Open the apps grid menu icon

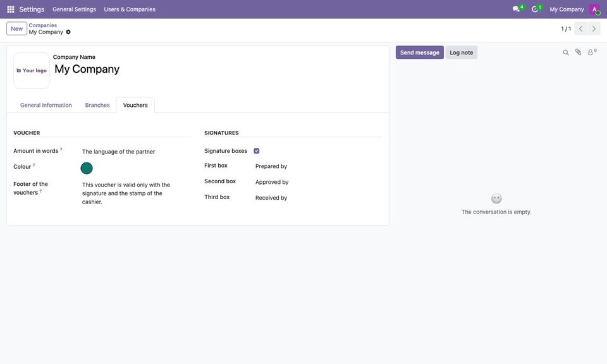pyautogui.click(x=11, y=9)
